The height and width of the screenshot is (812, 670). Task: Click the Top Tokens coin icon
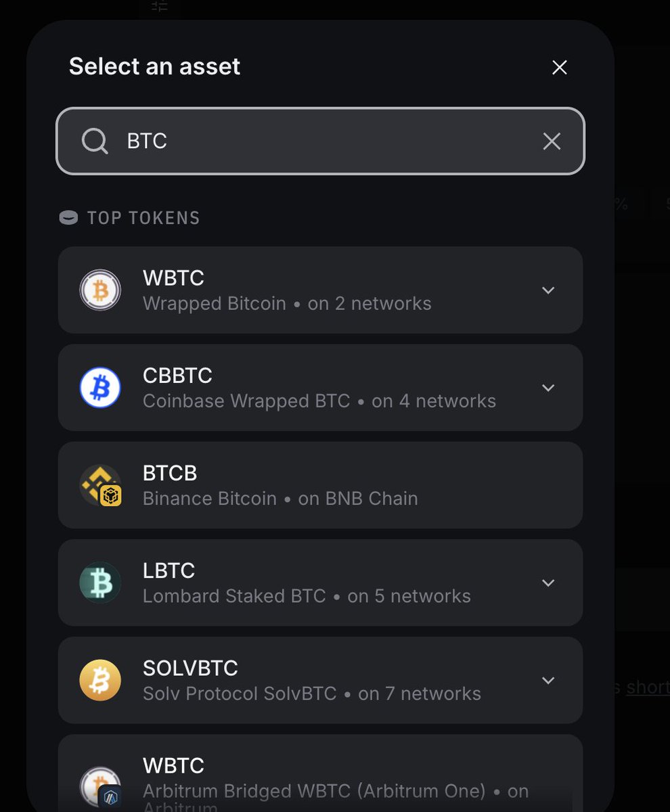68,218
